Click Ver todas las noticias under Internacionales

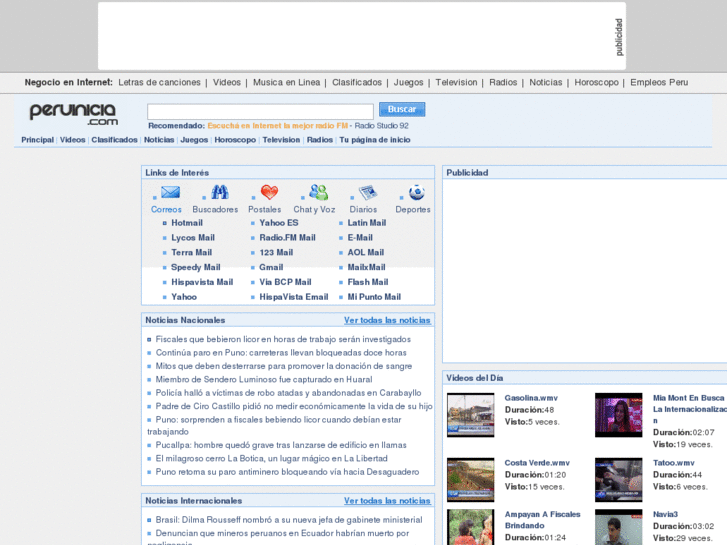point(387,501)
